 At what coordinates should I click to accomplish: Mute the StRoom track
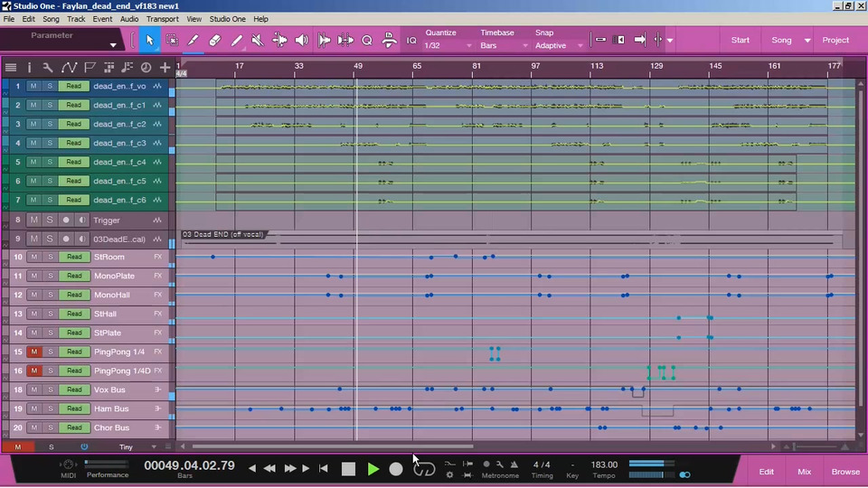pos(33,258)
